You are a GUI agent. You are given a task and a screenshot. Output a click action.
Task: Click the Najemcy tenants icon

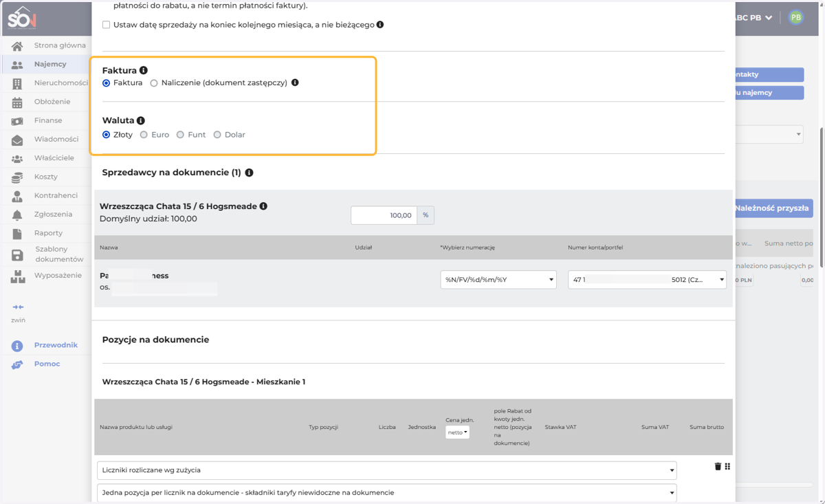click(x=17, y=65)
